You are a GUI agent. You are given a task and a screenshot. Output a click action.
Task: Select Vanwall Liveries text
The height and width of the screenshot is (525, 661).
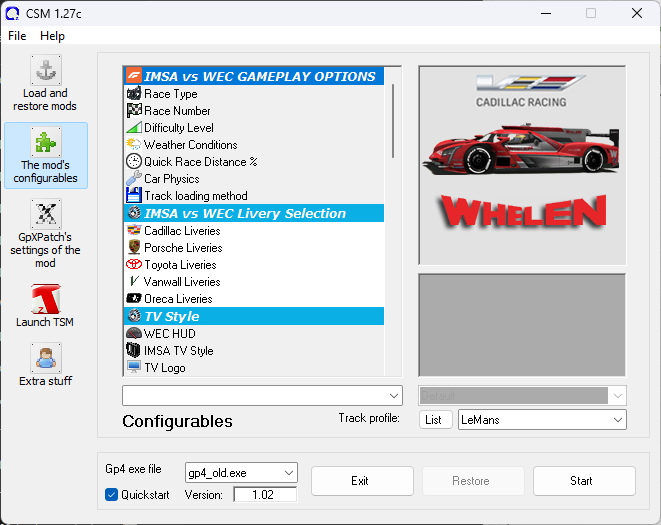coord(182,281)
